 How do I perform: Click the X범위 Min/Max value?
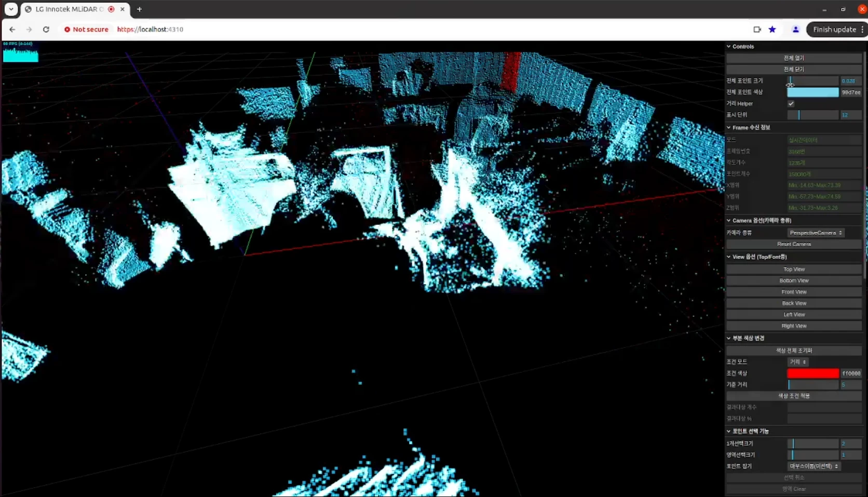click(824, 185)
